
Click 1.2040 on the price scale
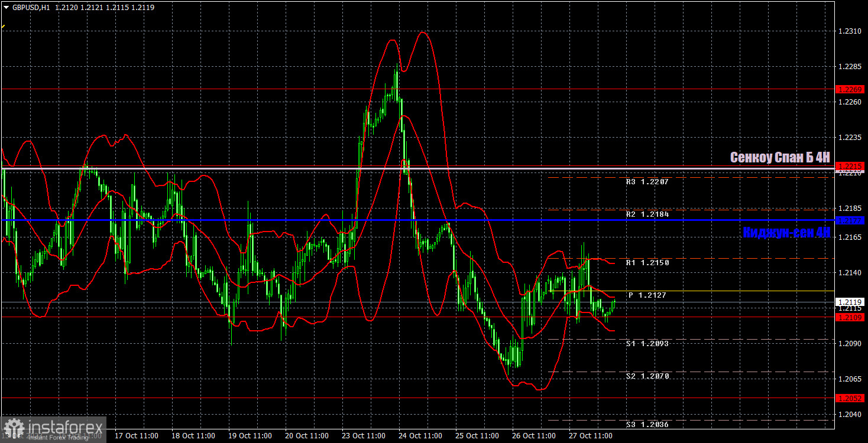[x=849, y=414]
